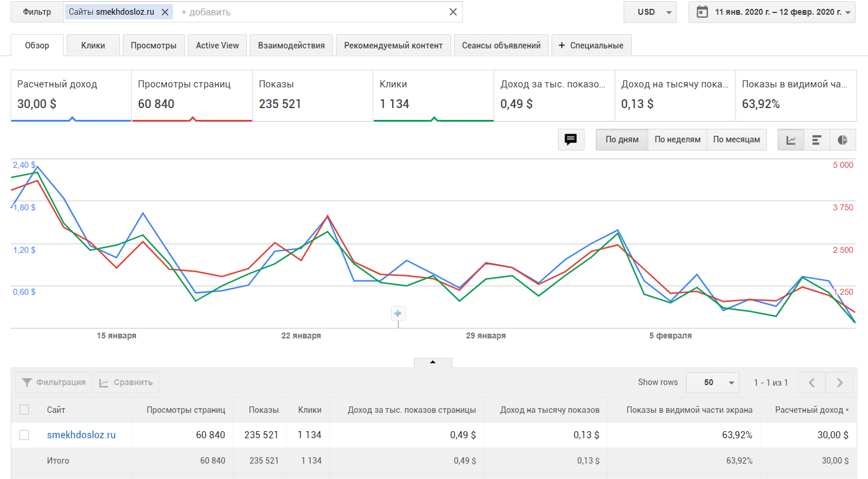Switch to line chart view icon
Screen dimensions: 868x479
tap(791, 140)
